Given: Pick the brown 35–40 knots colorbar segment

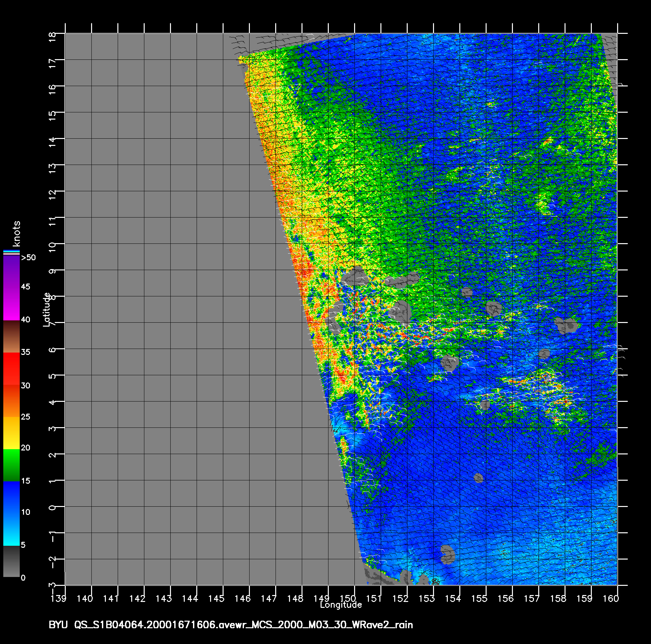Looking at the screenshot, I should point(12,336).
